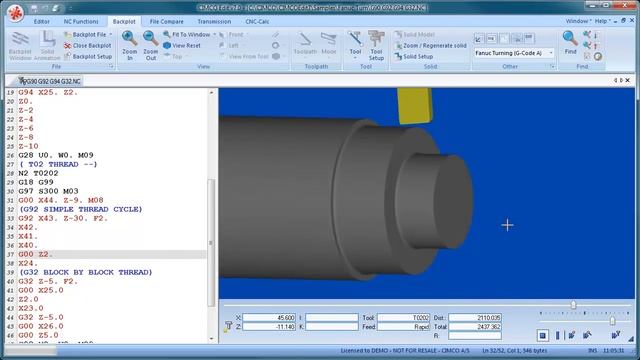
Task: Open the Window menu dropdown
Action: pyautogui.click(x=578, y=21)
